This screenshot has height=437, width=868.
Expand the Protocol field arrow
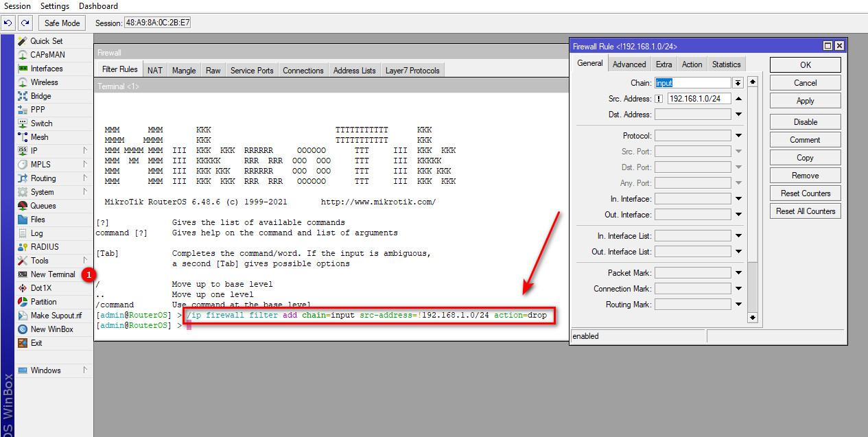point(738,136)
